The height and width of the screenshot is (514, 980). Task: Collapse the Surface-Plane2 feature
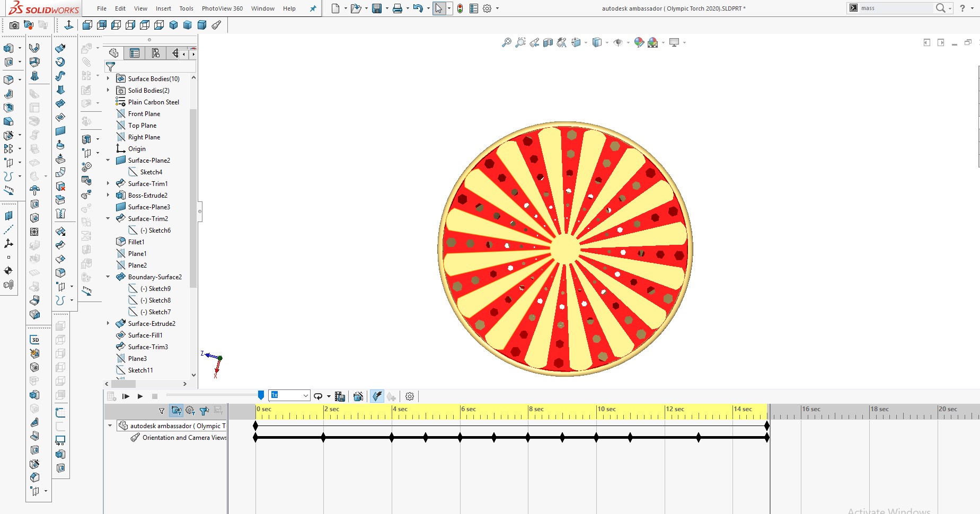coord(108,160)
